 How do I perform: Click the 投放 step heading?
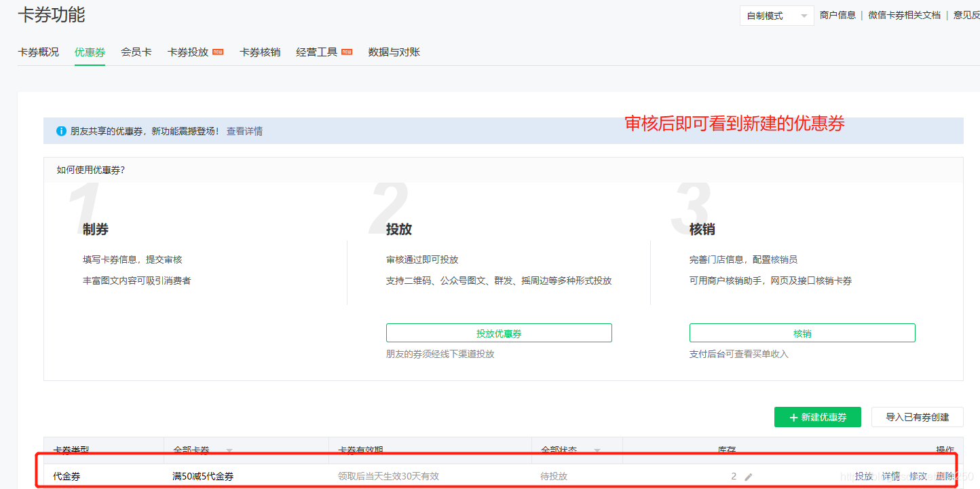(399, 230)
